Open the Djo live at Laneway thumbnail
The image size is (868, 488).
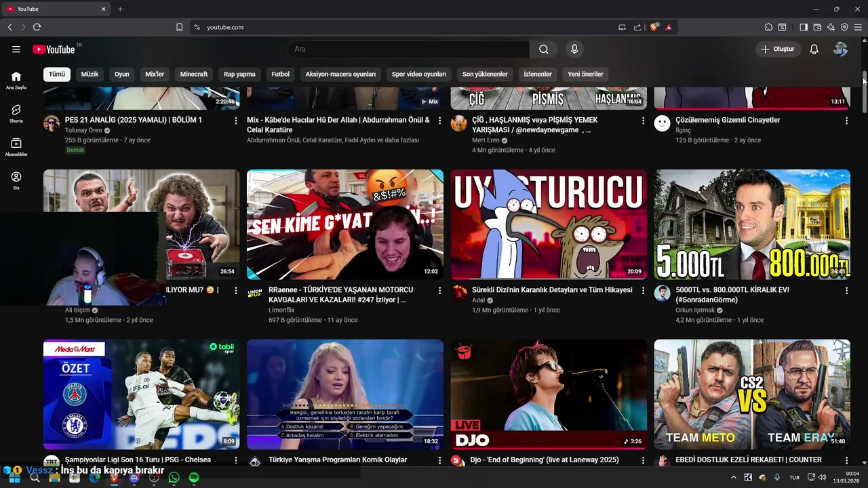(549, 394)
